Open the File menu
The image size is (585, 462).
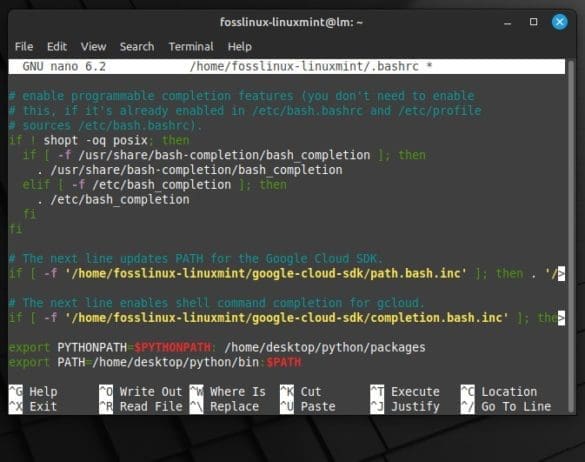24,47
